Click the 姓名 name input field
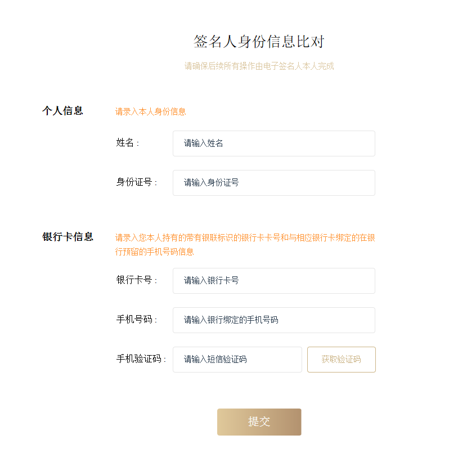 273,143
